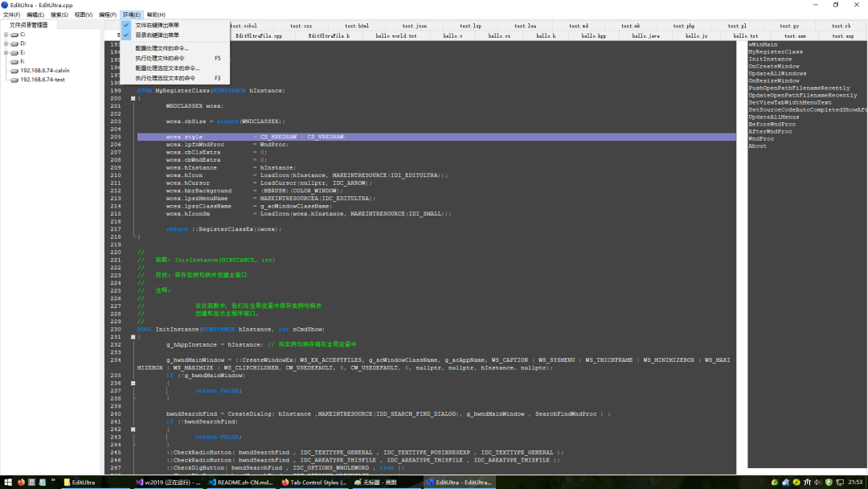Select the F: drive icon
868x489 pixels.
point(14,61)
